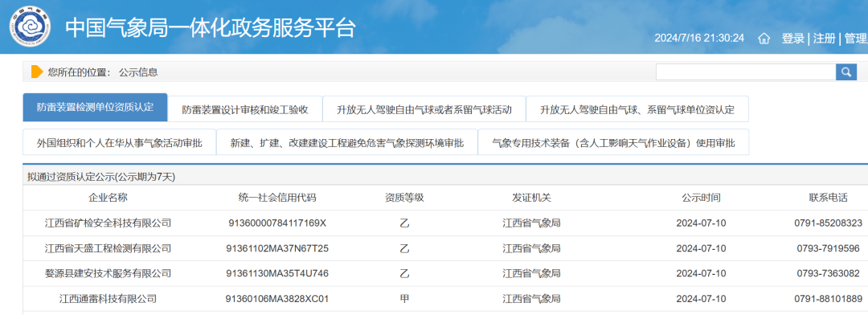Viewport: 868px width, 315px height.
Task: Focus the search input field
Action: (x=746, y=72)
